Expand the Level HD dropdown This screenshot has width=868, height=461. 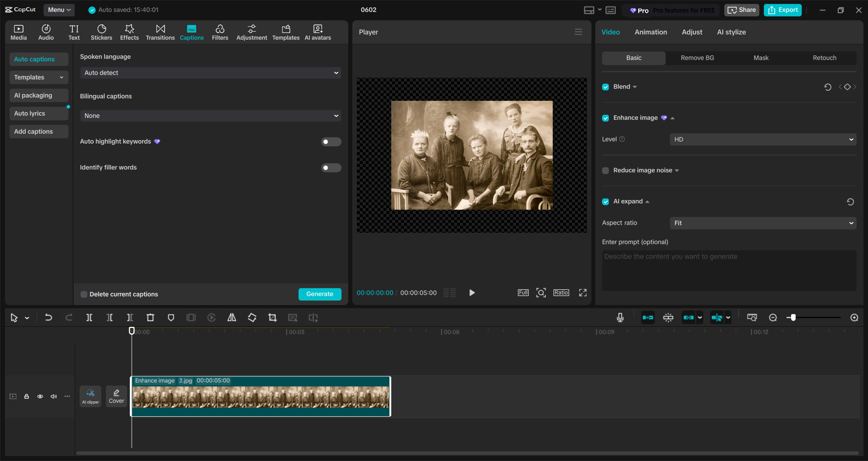(762, 139)
